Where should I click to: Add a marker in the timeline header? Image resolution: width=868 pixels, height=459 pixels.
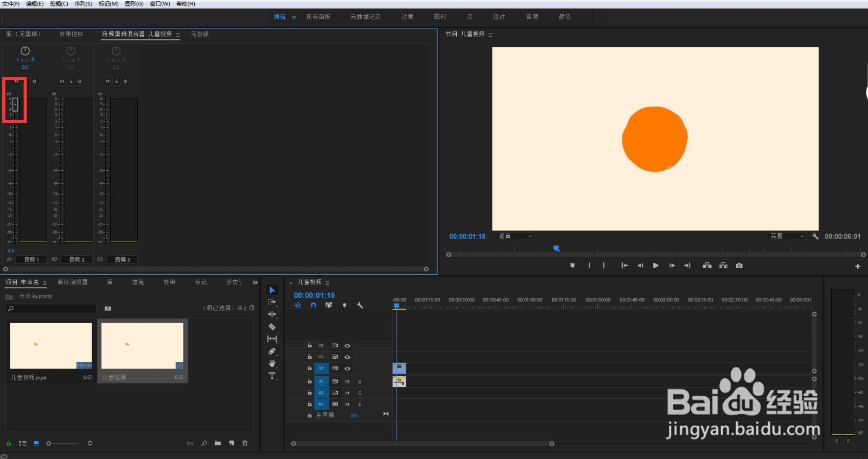(344, 305)
